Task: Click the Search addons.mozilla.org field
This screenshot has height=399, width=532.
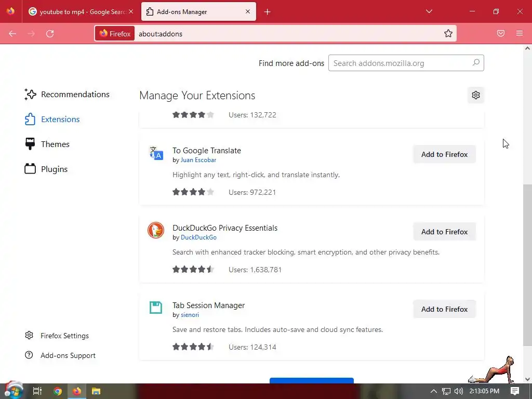Action: click(406, 63)
